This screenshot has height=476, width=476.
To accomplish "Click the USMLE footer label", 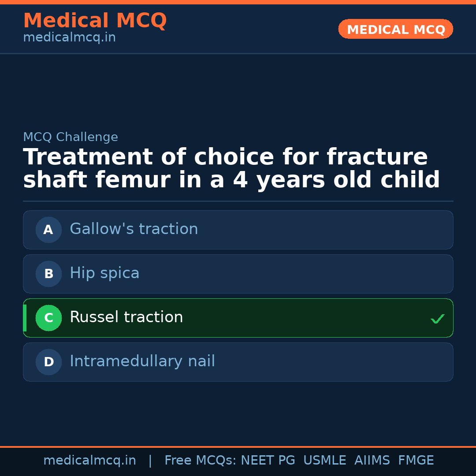I will tap(325, 460).
